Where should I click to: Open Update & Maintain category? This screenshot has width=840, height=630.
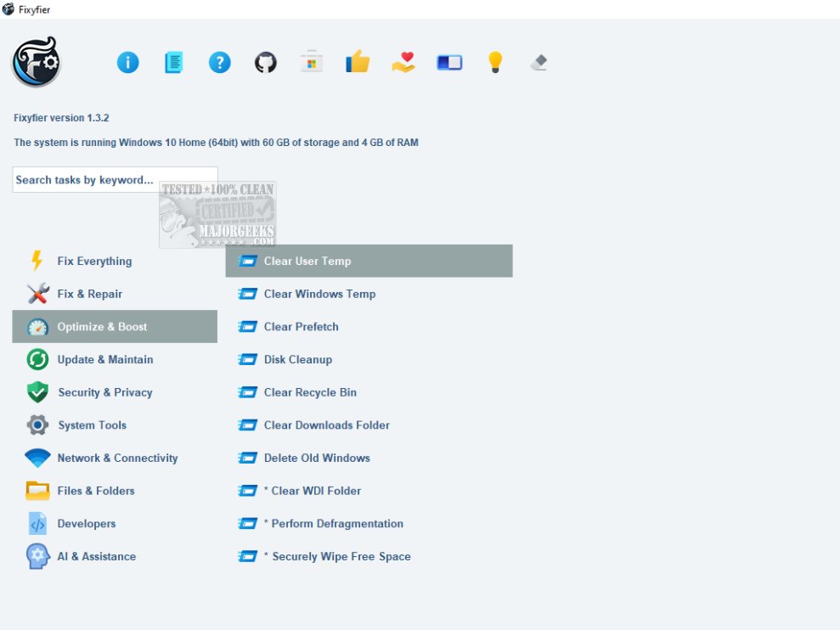(115, 359)
